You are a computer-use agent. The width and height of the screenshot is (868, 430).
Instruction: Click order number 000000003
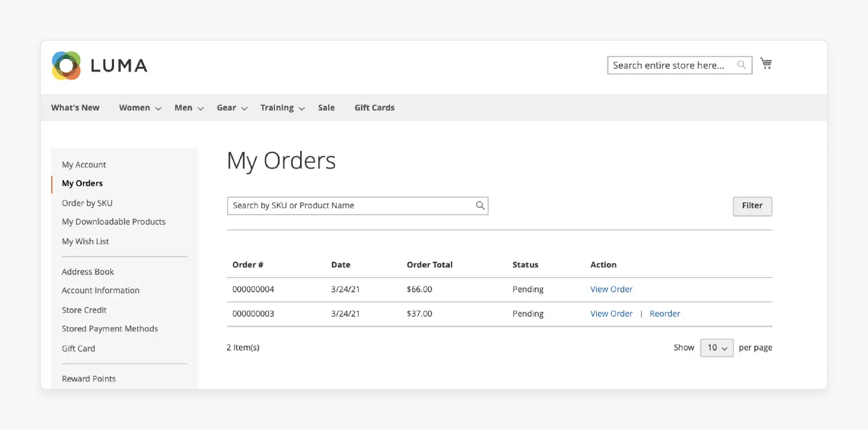click(x=253, y=314)
